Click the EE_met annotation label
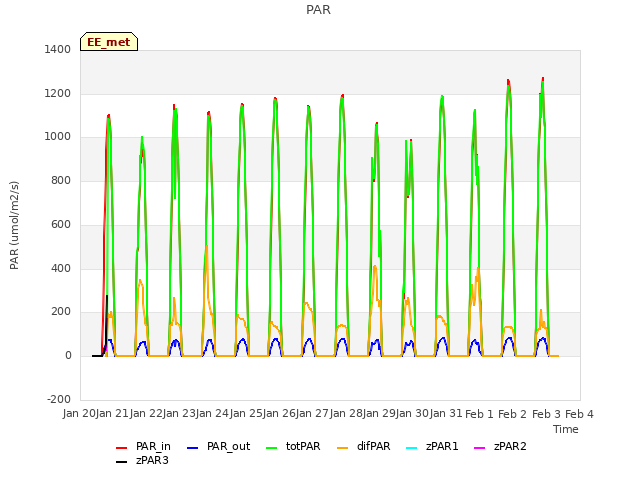 109,42
